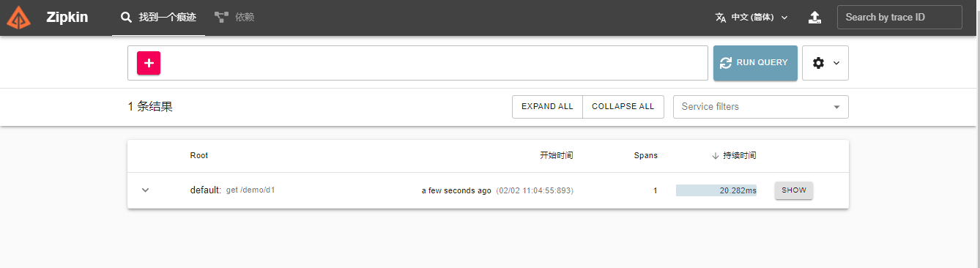Open the 中文 (简体) language dropdown
The height and width of the screenshot is (268, 980).
751,18
